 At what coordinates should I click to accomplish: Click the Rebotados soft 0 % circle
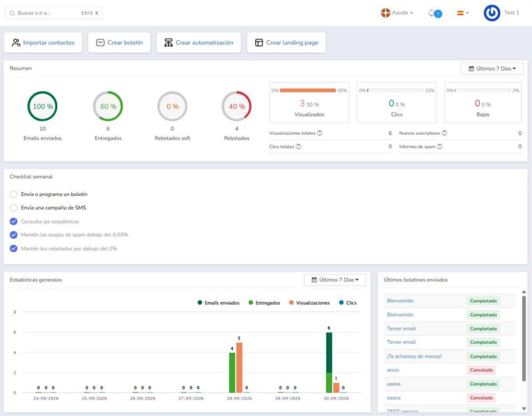pos(172,106)
